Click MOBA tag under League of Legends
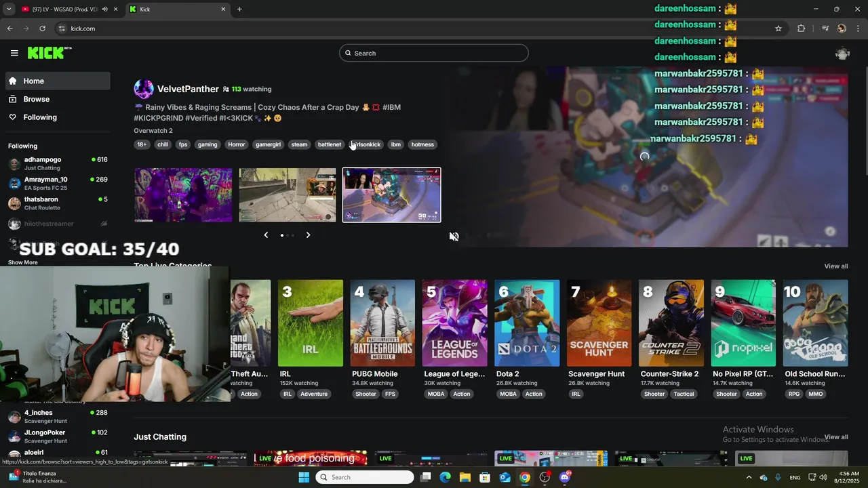The image size is (868, 488). click(436, 394)
